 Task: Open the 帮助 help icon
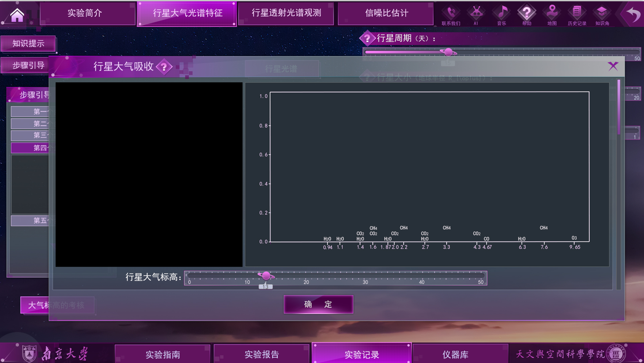coord(527,12)
